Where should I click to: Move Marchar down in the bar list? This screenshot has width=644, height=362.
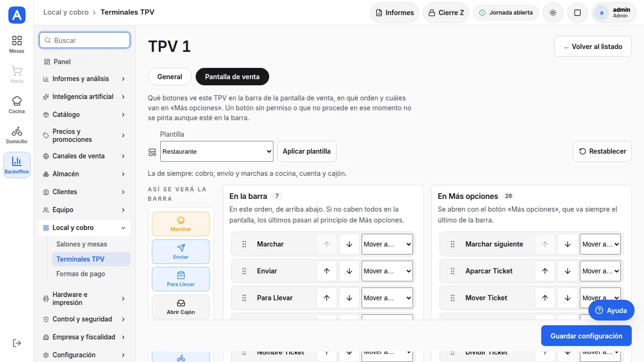coord(349,244)
